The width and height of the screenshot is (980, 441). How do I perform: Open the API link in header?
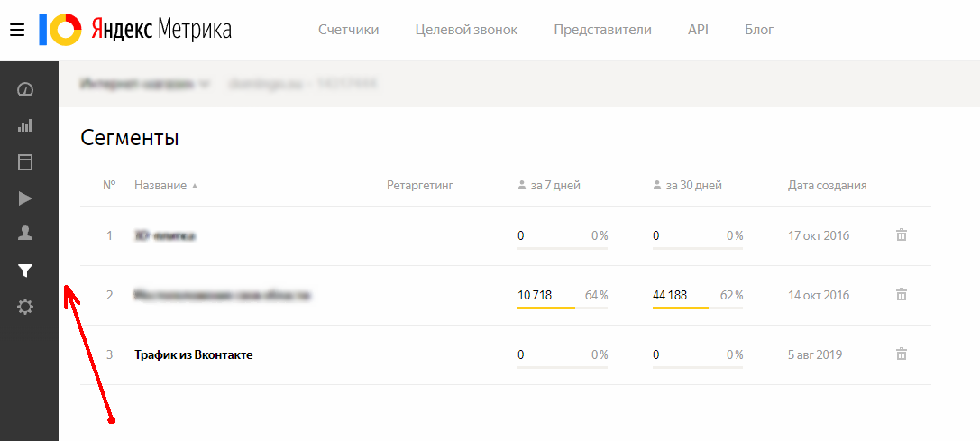698,30
